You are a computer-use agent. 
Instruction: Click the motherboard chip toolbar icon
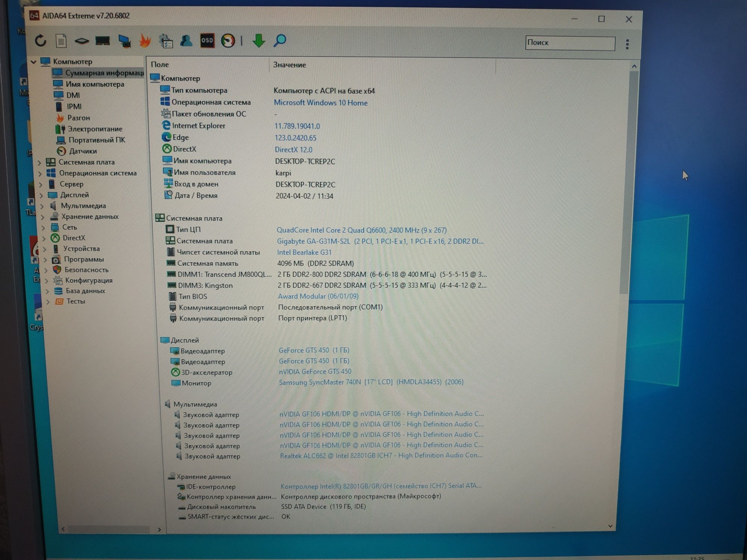[81, 41]
